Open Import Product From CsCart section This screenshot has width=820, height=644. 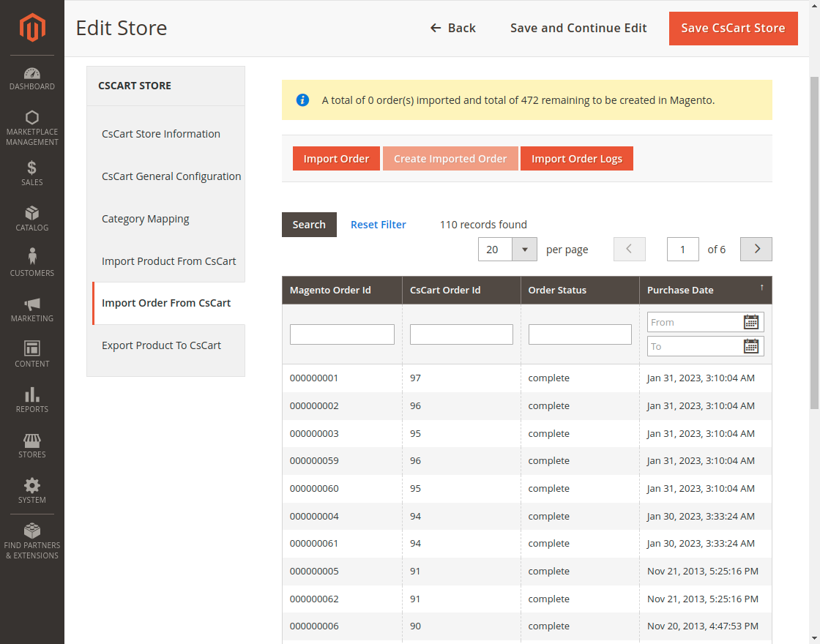click(x=169, y=261)
